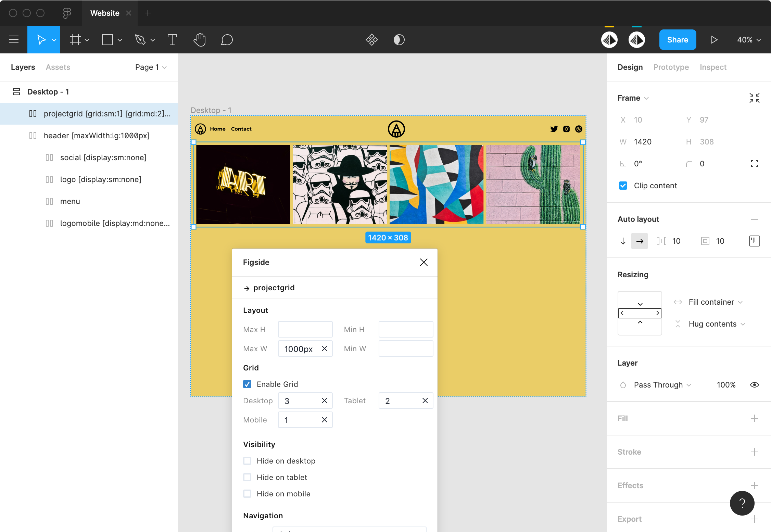Click independent corners icon
Image resolution: width=771 pixels, height=532 pixels.
point(755,164)
